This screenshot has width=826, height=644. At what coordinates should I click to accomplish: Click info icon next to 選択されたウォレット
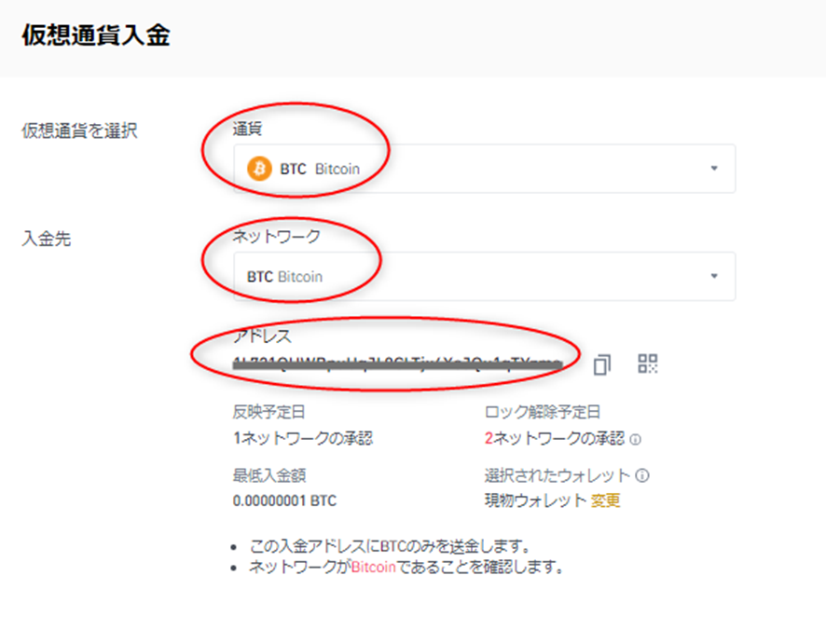point(642,475)
